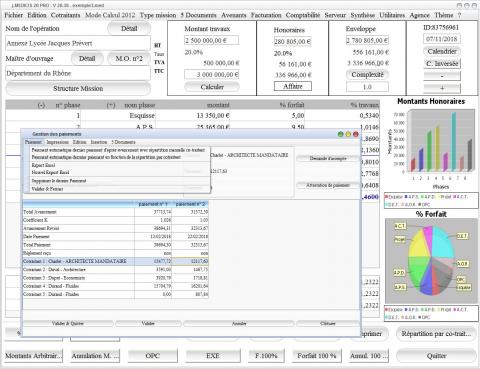Open the Cotraitants menu
Image resolution: width=480 pixels, height=369 pixels.
(x=65, y=15)
